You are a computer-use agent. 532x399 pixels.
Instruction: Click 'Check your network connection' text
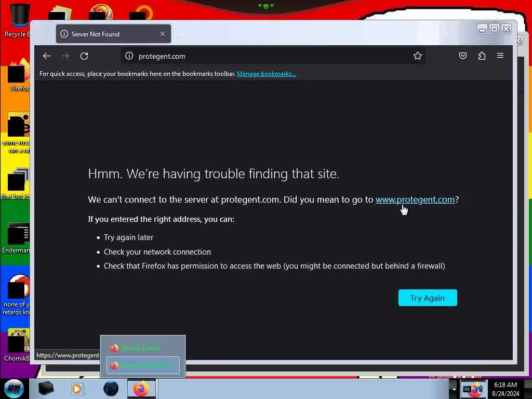(157, 252)
